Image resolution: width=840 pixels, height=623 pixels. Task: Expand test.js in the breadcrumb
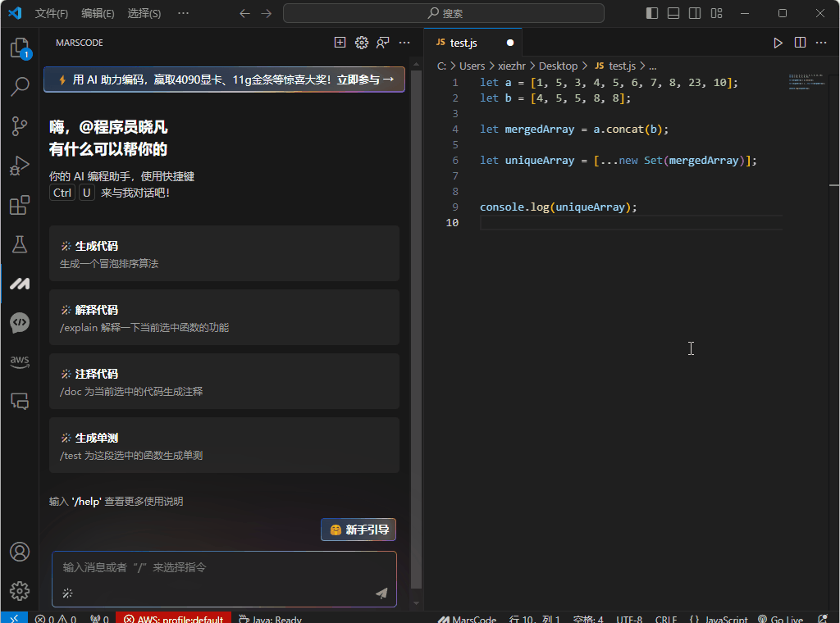tap(615, 66)
